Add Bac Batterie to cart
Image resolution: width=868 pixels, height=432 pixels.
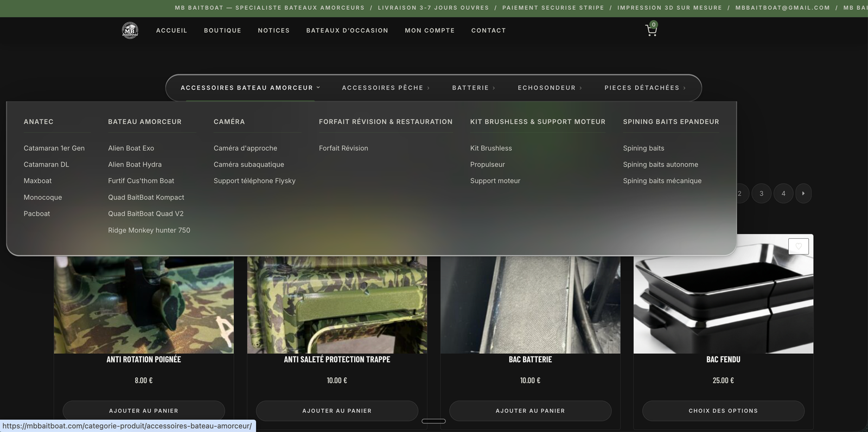pos(530,411)
